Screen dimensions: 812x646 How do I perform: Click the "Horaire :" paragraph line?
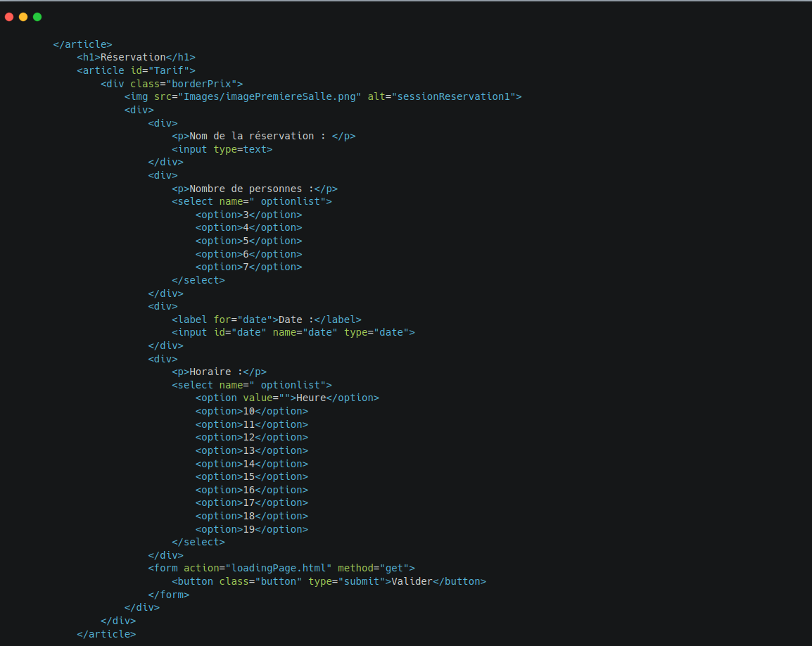[219, 372]
